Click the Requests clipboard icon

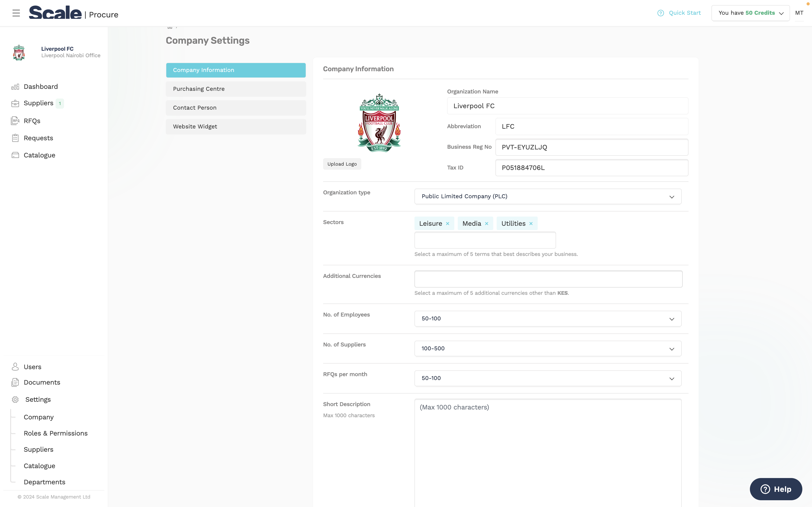click(15, 138)
